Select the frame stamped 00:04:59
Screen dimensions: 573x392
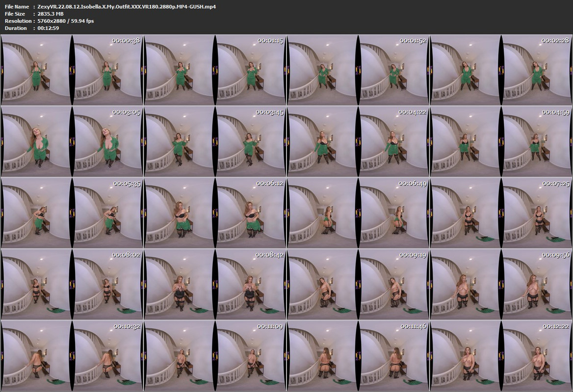coord(501,141)
